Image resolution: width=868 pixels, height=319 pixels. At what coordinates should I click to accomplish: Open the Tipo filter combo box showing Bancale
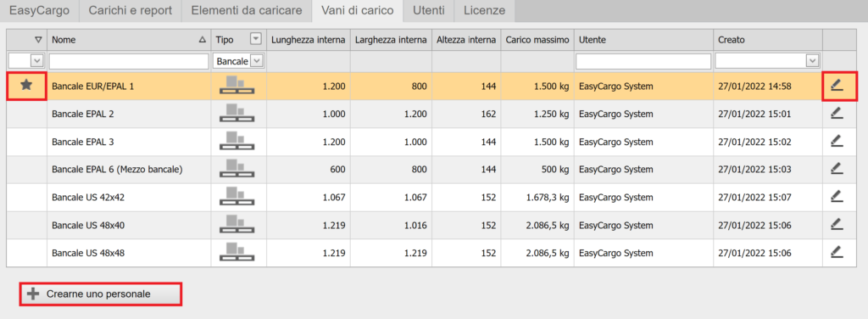pyautogui.click(x=238, y=61)
